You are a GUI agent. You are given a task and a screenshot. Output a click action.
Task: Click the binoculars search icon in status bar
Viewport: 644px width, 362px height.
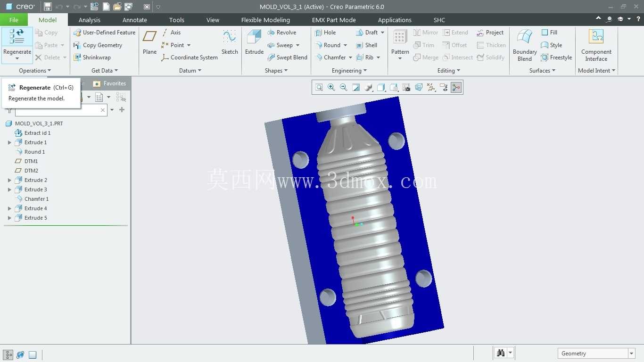pyautogui.click(x=501, y=353)
